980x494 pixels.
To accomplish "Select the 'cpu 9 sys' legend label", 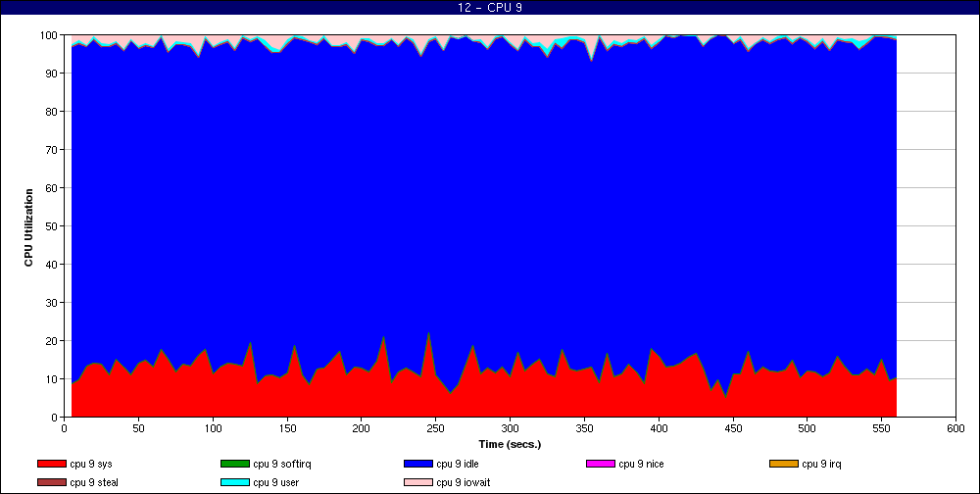I will (91, 464).
